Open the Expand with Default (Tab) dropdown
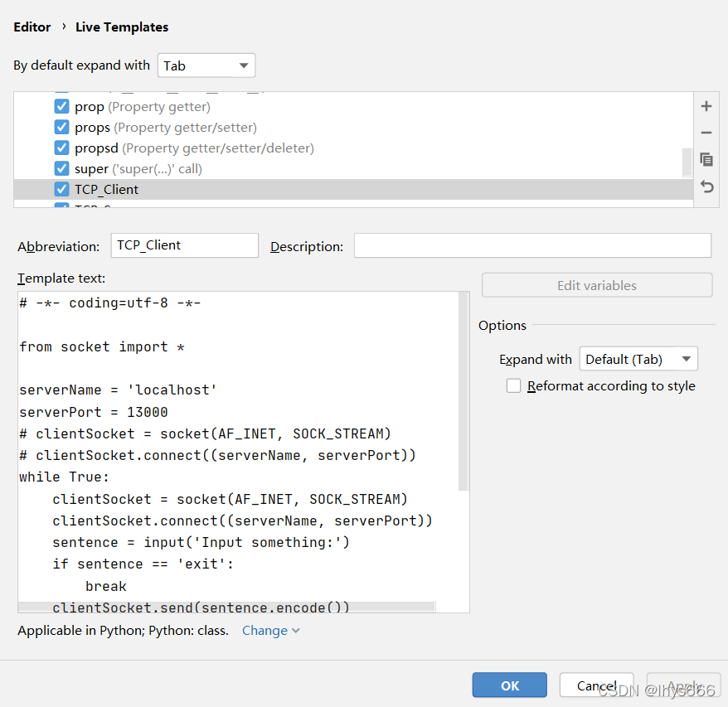Viewport: 728px width, 707px height. pos(638,359)
